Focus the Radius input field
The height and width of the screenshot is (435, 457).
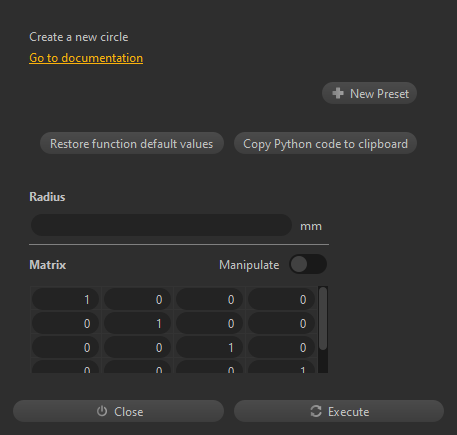point(161,225)
